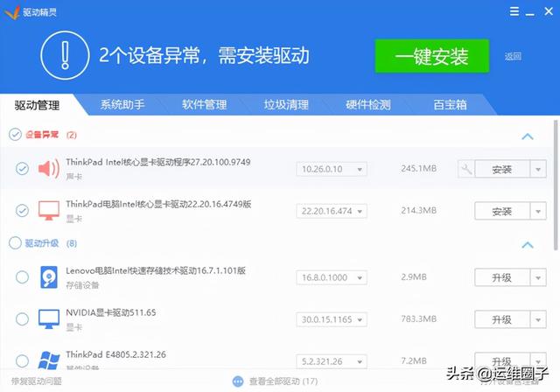Open the 22.20.16.474 version dropdown
Screen dimensions: 560x392
[x=332, y=211]
